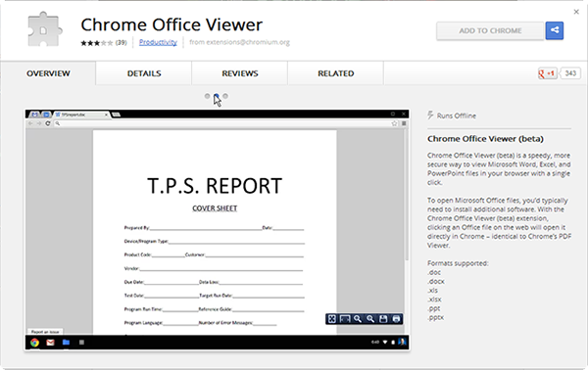Click the wifi icon in screenshot shelf
The width and height of the screenshot is (588, 370).
385,342
